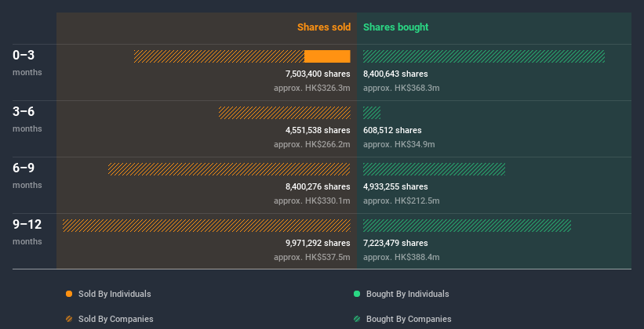The width and height of the screenshot is (644, 329).
Task: Select the Bought By Companies legend label
Action: (x=409, y=319)
